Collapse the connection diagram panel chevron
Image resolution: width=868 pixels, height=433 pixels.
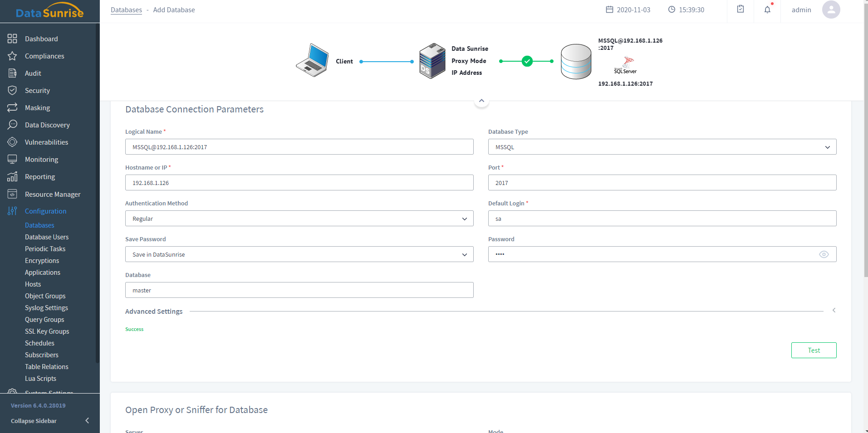481,101
